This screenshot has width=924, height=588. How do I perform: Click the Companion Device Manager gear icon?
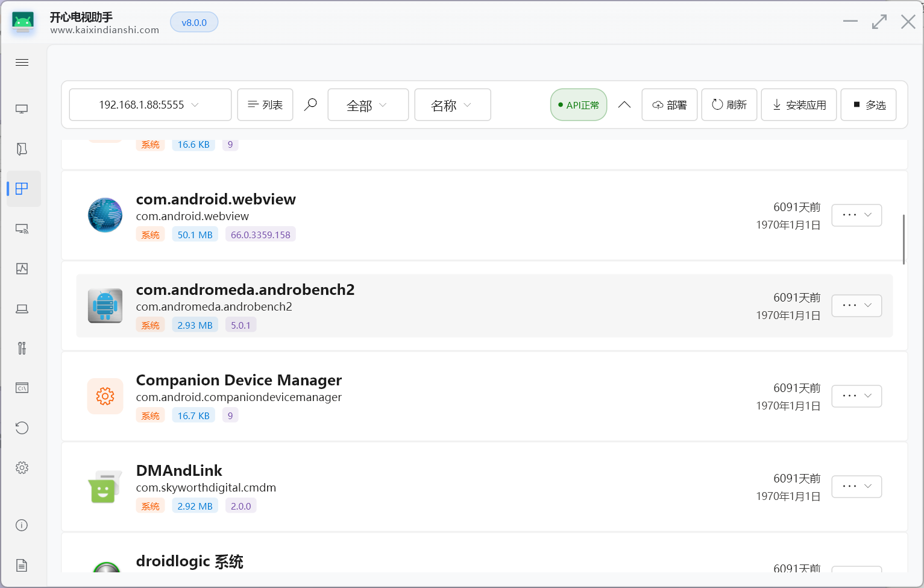105,396
